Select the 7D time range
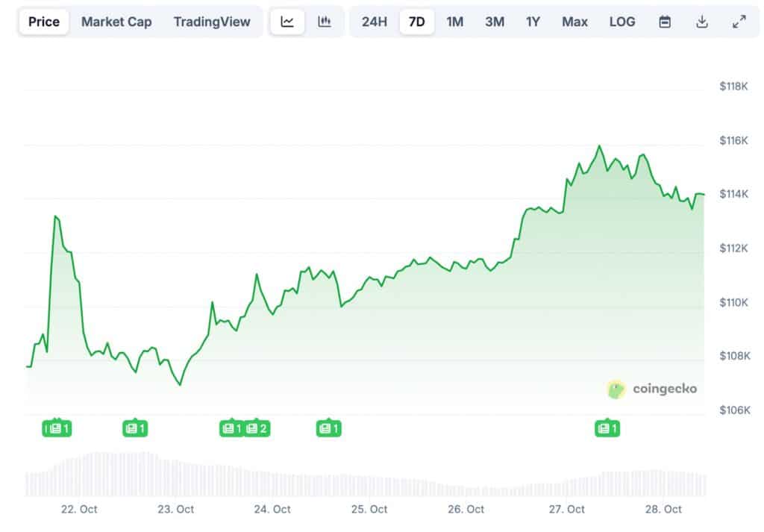 pos(417,22)
